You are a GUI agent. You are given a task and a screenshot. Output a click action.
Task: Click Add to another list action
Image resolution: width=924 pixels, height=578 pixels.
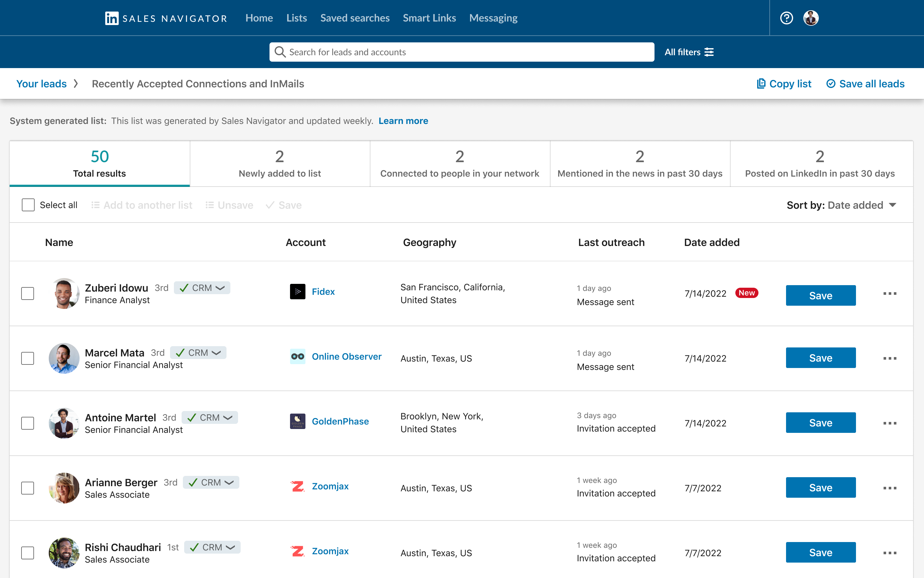[142, 205]
